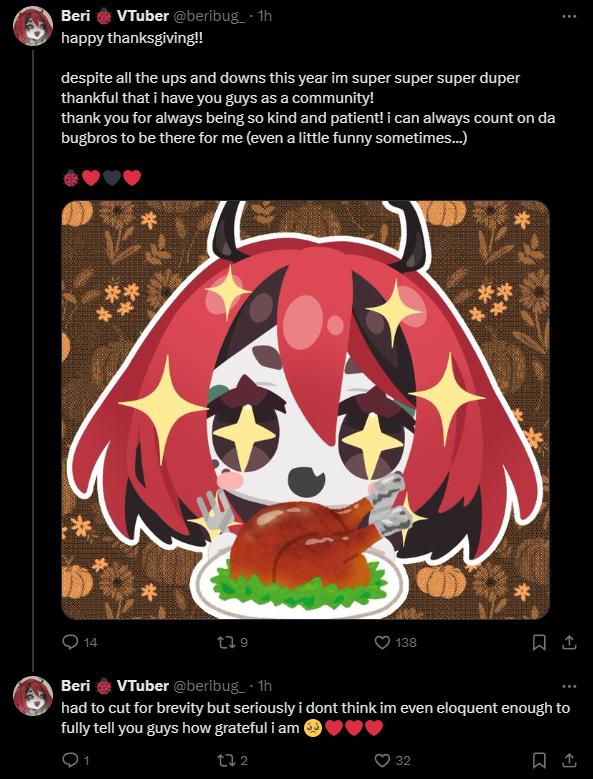Share the first tweet via upload icon
The image size is (593, 779).
pos(569,642)
